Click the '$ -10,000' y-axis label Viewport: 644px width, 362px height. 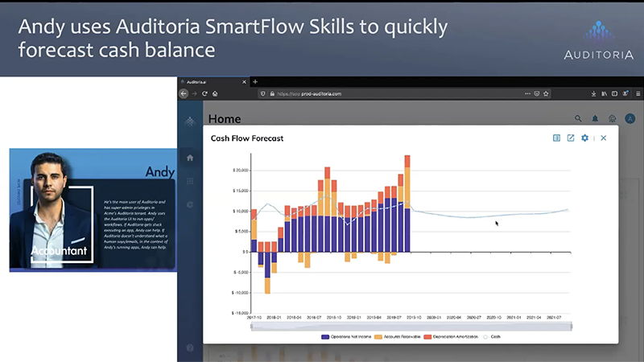tap(240, 293)
